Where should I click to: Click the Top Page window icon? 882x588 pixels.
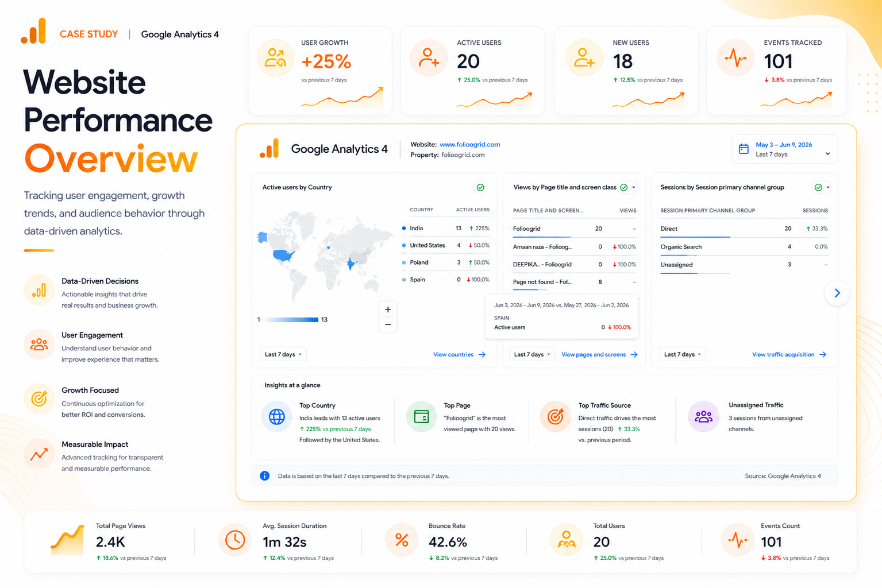[x=421, y=417]
